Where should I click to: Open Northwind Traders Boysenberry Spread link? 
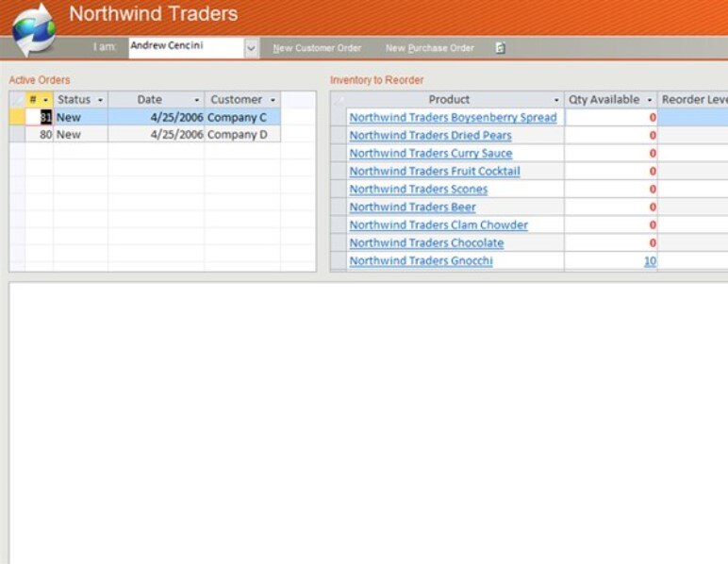pos(454,118)
